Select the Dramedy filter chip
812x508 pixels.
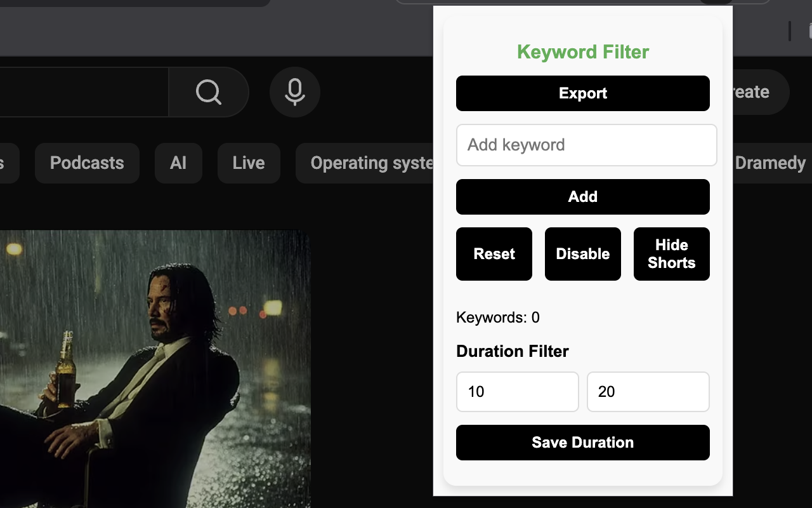(x=769, y=163)
